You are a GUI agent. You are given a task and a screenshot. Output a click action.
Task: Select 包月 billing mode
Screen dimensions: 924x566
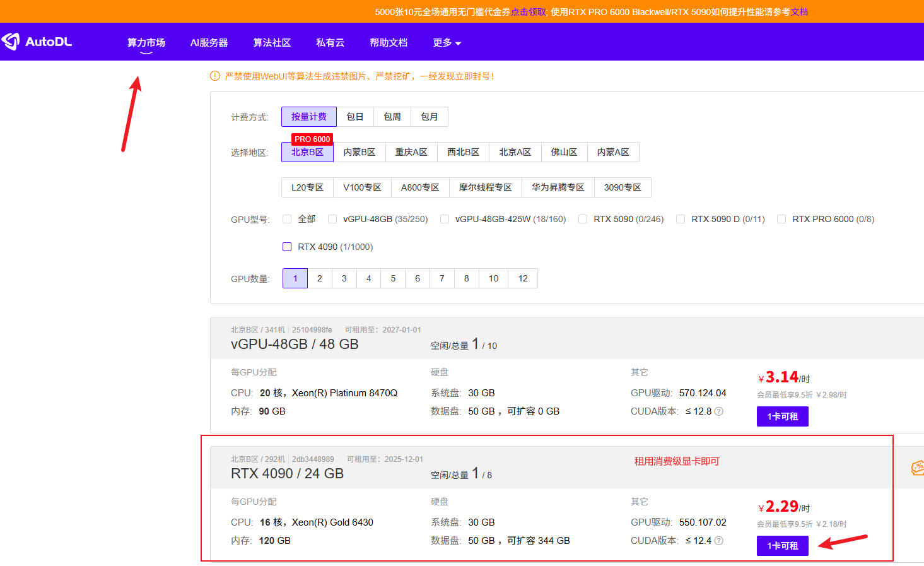pos(430,117)
